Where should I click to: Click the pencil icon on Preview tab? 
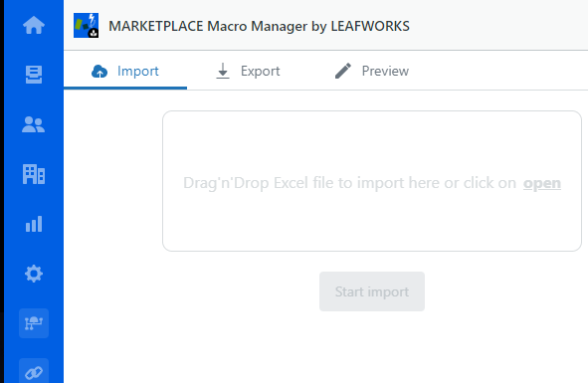[x=343, y=71]
